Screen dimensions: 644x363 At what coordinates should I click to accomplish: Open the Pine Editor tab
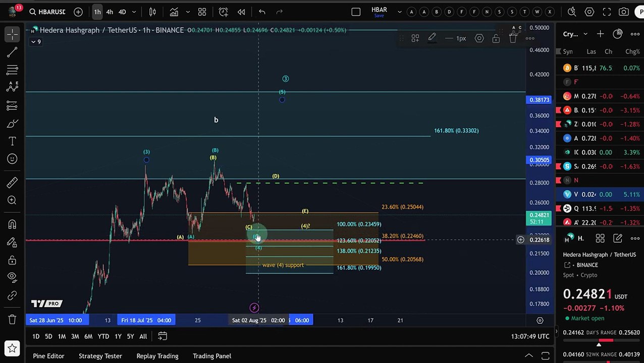[48, 356]
